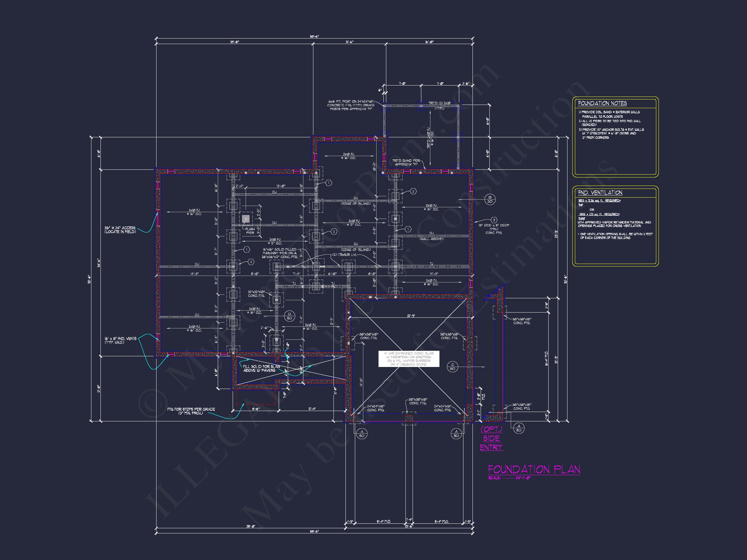
Task: Select the magenta FOUNDATION PLAN title
Action: (534, 470)
